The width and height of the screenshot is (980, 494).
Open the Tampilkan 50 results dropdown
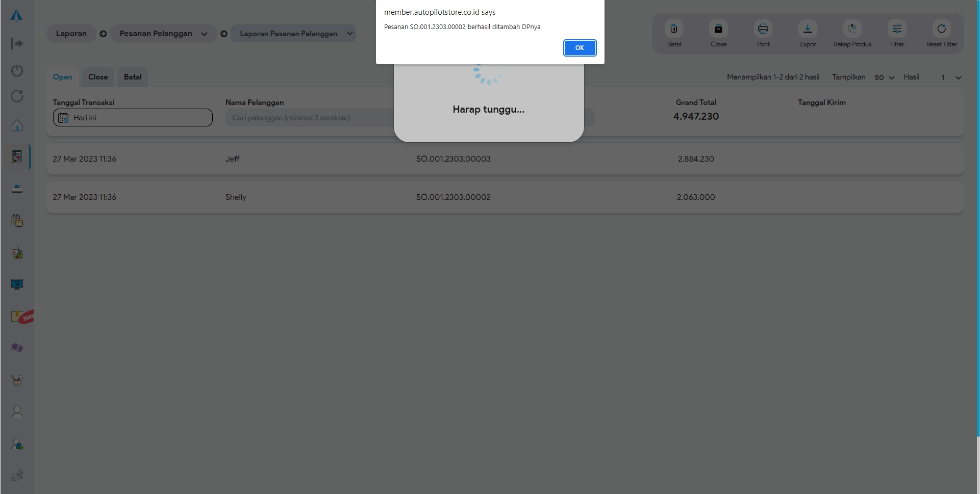884,77
